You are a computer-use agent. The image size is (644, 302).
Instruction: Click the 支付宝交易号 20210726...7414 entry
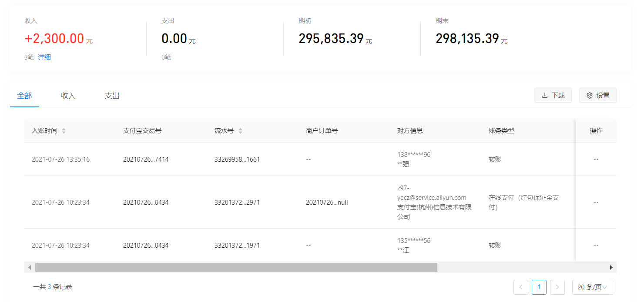click(146, 159)
